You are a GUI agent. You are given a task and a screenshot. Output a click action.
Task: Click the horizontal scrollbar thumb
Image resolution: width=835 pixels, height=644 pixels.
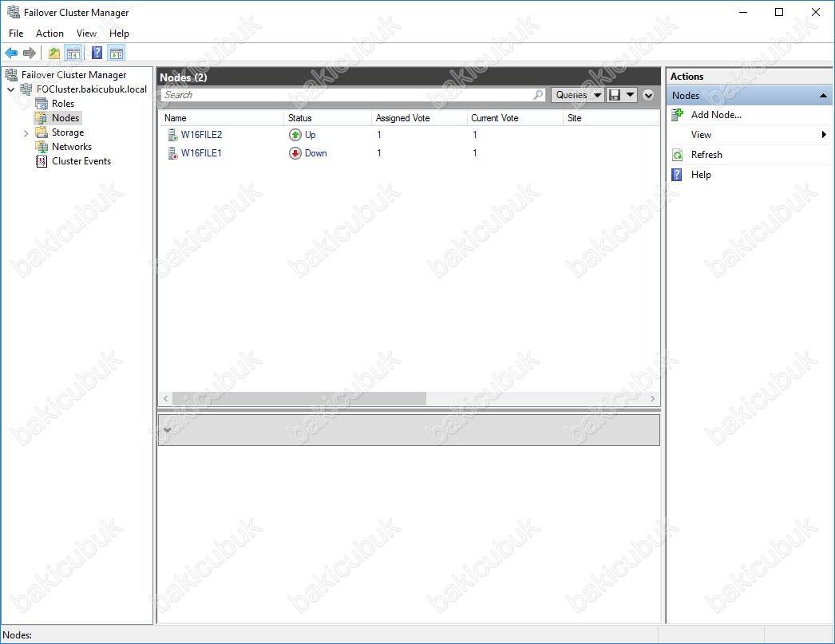pos(299,399)
